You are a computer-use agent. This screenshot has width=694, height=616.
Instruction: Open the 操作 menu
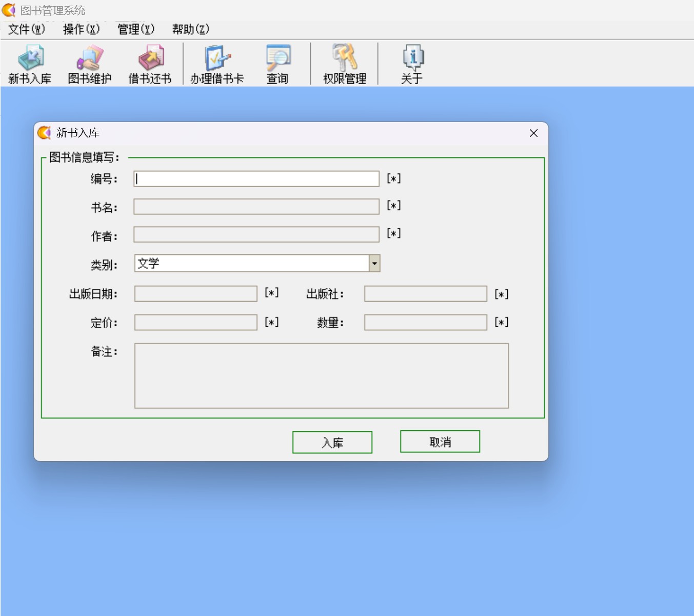click(x=81, y=29)
